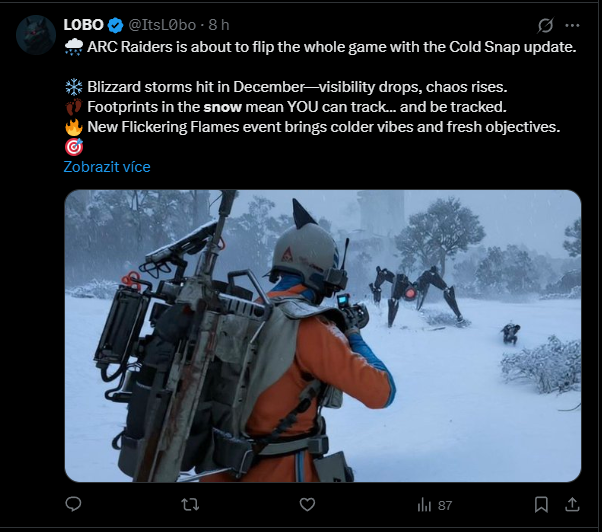The width and height of the screenshot is (602, 532).
Task: Click LOBO's wolf profile avatar
Action: point(36,35)
